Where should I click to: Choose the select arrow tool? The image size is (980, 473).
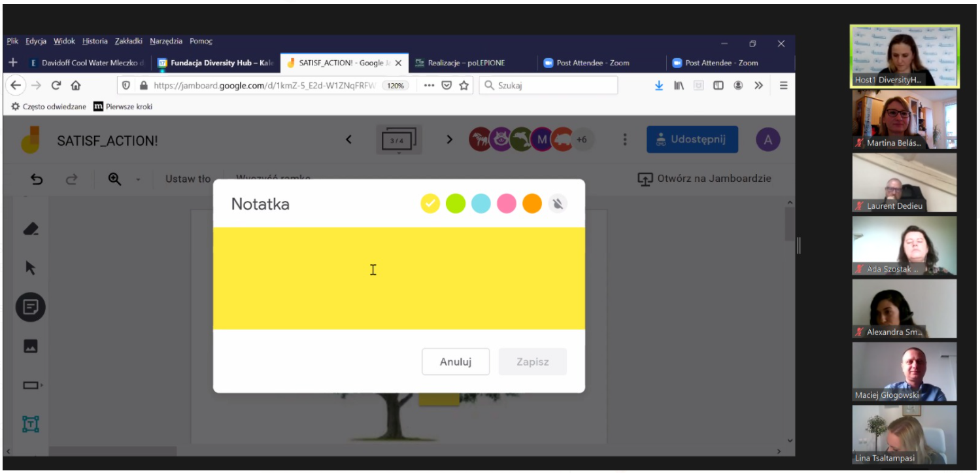(x=31, y=268)
